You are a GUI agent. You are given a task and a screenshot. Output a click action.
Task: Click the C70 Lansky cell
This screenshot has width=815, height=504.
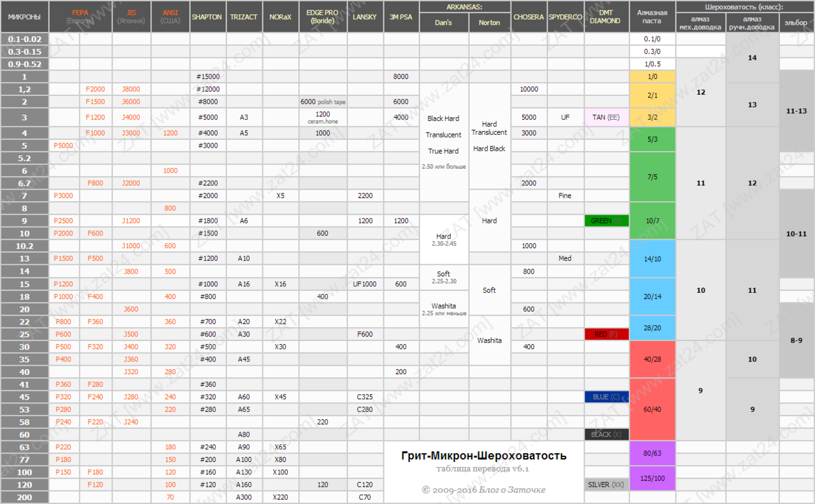click(365, 497)
